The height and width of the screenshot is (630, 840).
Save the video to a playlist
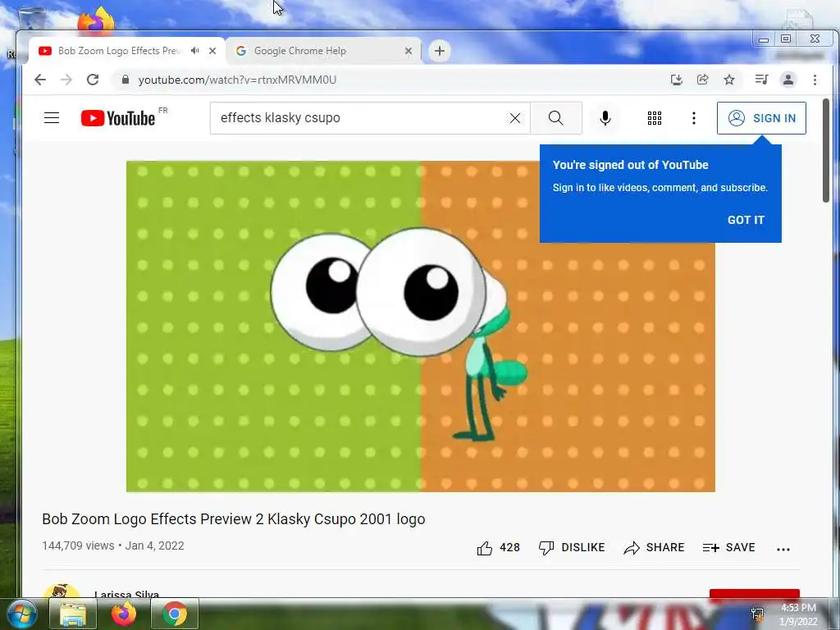(728, 548)
